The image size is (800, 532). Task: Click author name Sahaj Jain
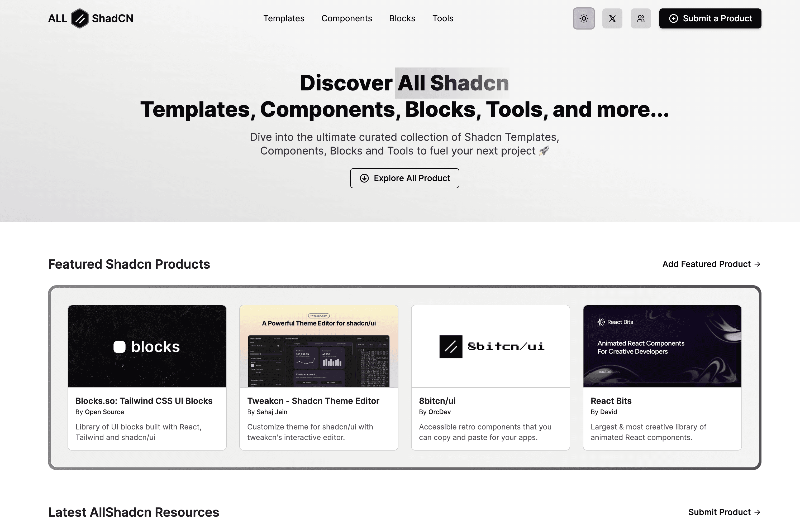click(x=272, y=412)
